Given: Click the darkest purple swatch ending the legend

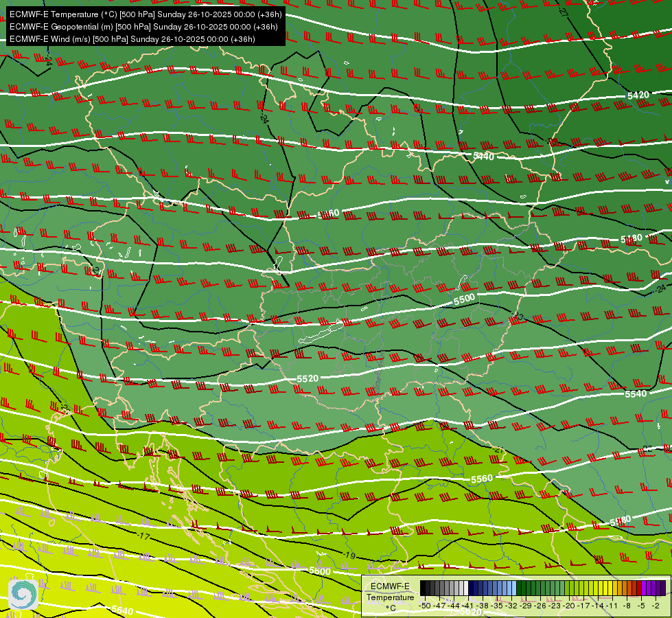Looking at the screenshot, I should pos(664,588).
